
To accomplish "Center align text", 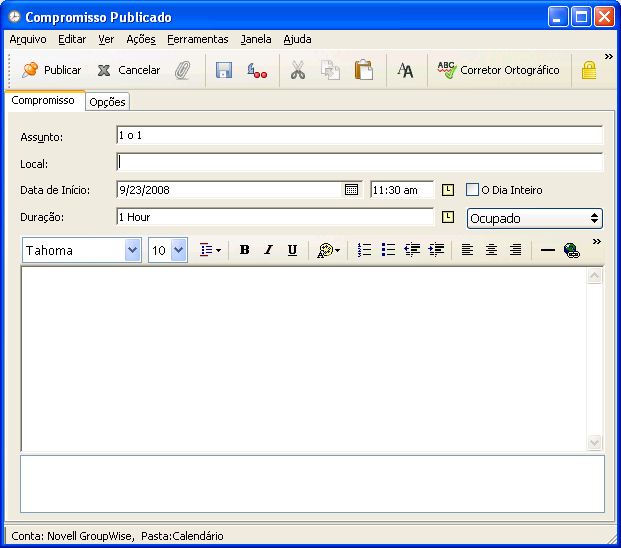I will [x=491, y=250].
